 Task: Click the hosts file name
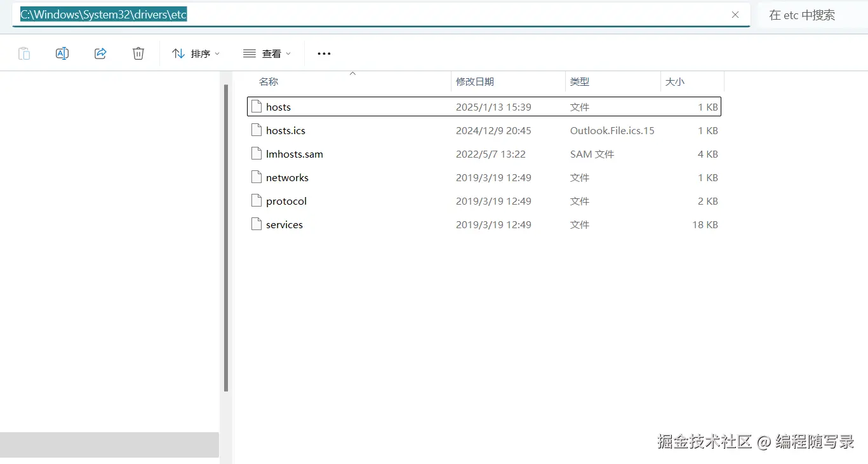[x=278, y=107]
